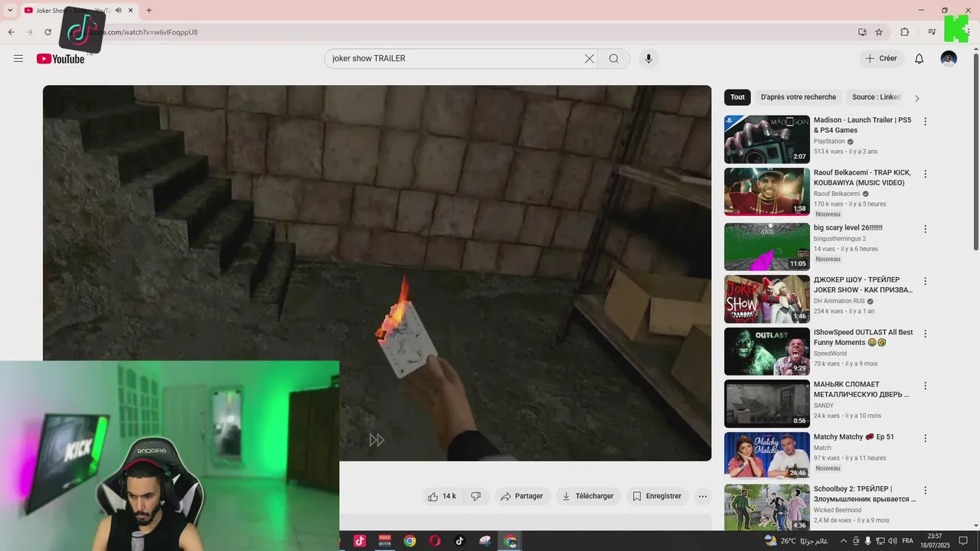This screenshot has height=551, width=980.
Task: Click the Créer button
Action: [881, 59]
